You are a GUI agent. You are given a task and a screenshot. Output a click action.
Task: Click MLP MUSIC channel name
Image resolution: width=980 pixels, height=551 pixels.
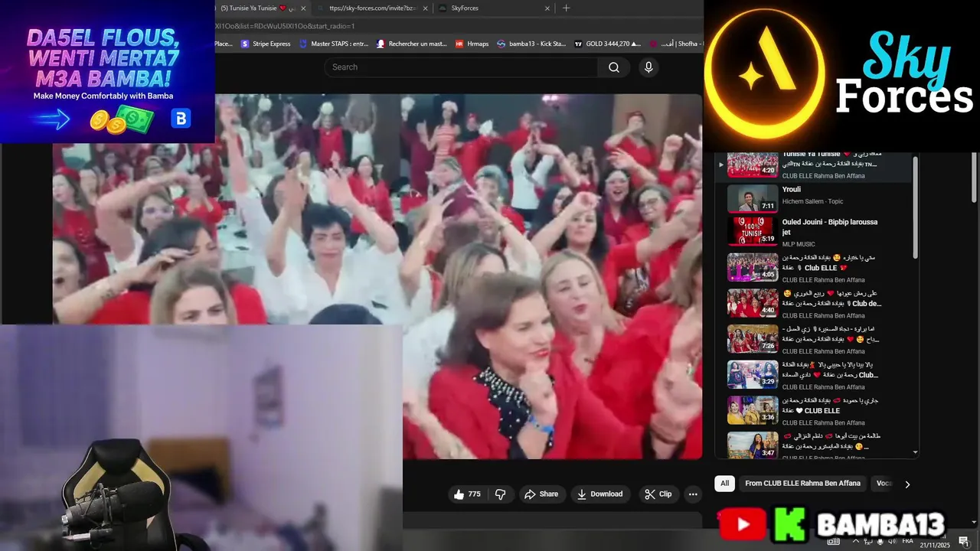799,244
